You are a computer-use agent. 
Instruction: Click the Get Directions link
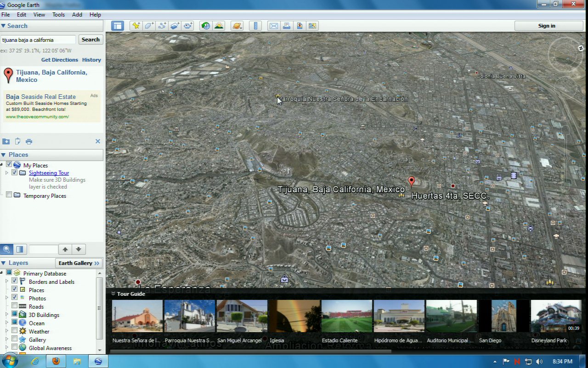60,60
